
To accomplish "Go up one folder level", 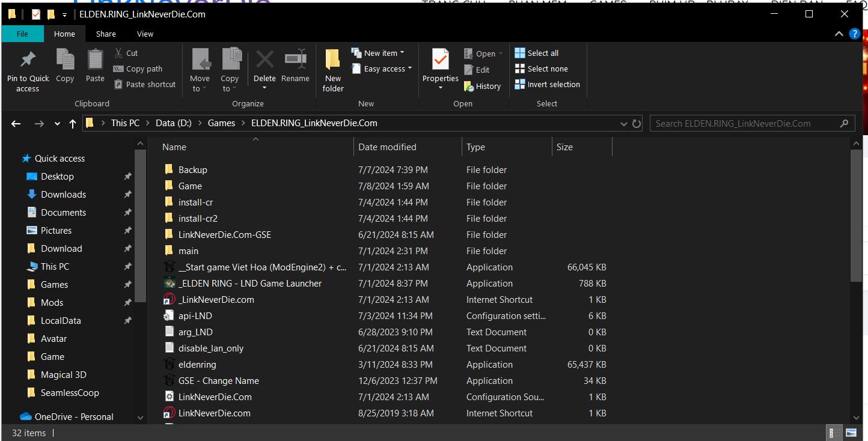I will point(73,123).
